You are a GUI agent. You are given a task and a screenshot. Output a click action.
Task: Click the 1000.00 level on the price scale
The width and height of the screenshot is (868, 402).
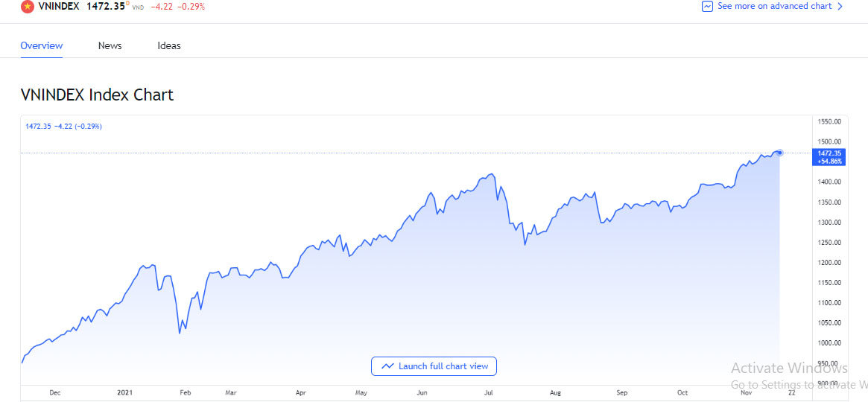tap(829, 343)
